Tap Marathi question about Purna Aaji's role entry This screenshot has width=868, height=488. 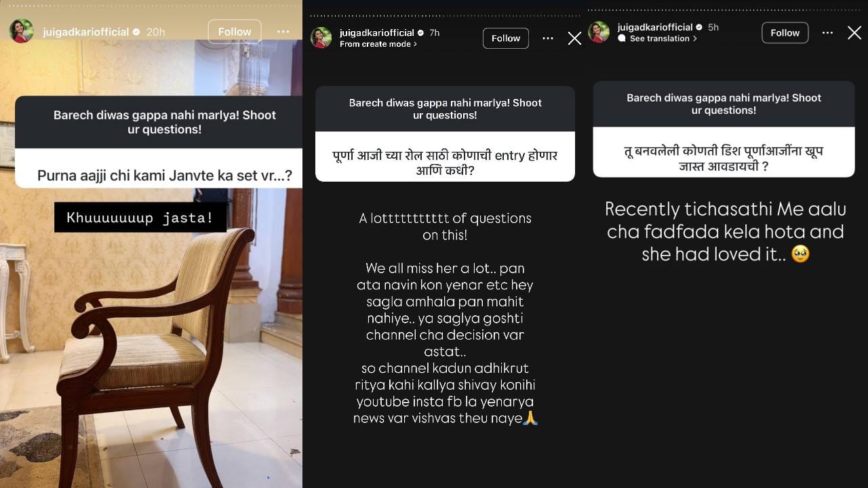click(445, 163)
